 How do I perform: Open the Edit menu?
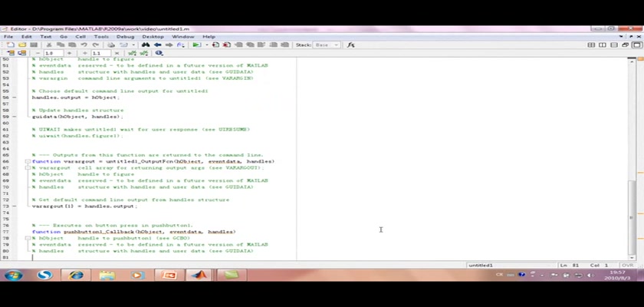26,37
